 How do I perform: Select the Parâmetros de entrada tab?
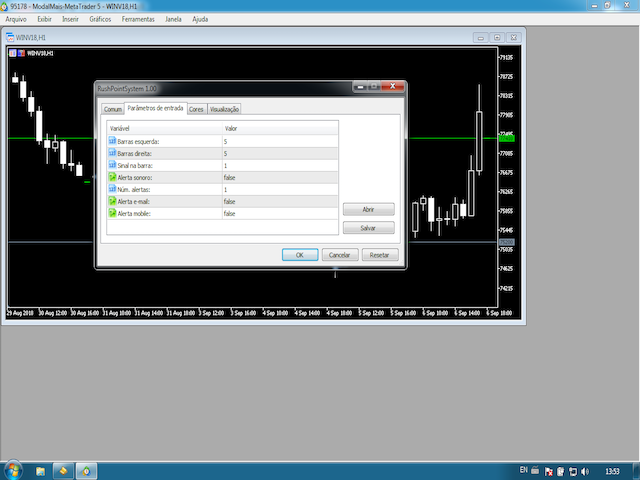[155, 108]
